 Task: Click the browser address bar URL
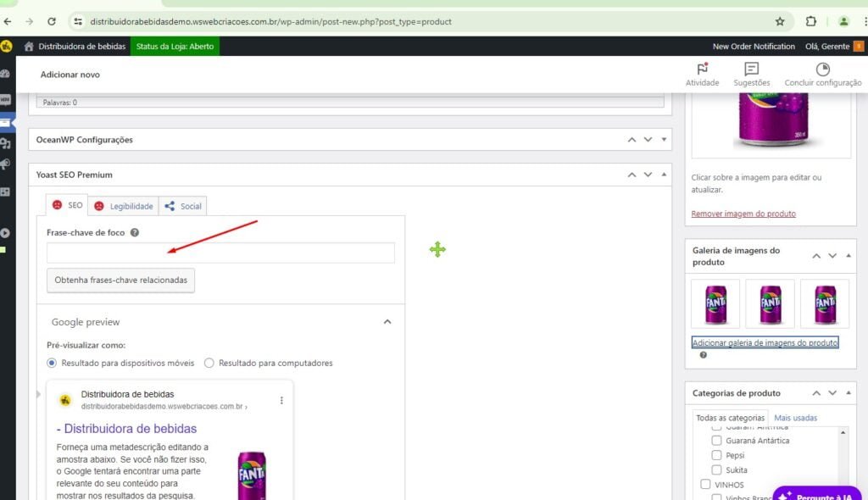click(270, 21)
